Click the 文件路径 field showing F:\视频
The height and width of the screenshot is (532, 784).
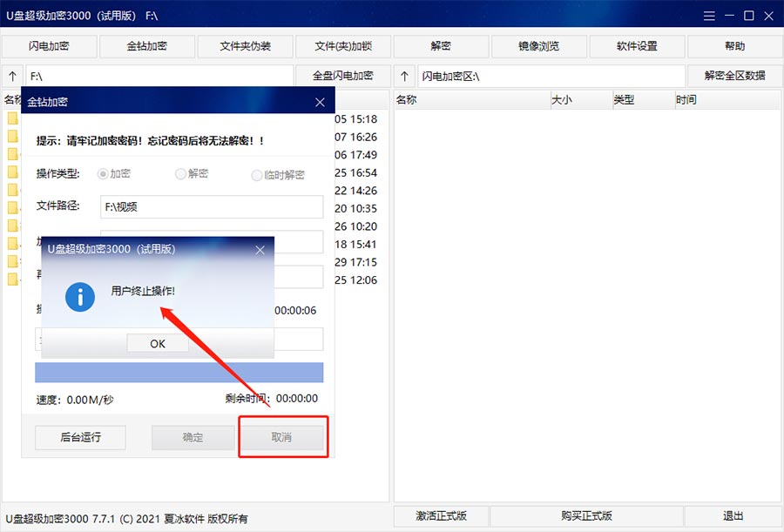tap(212, 206)
